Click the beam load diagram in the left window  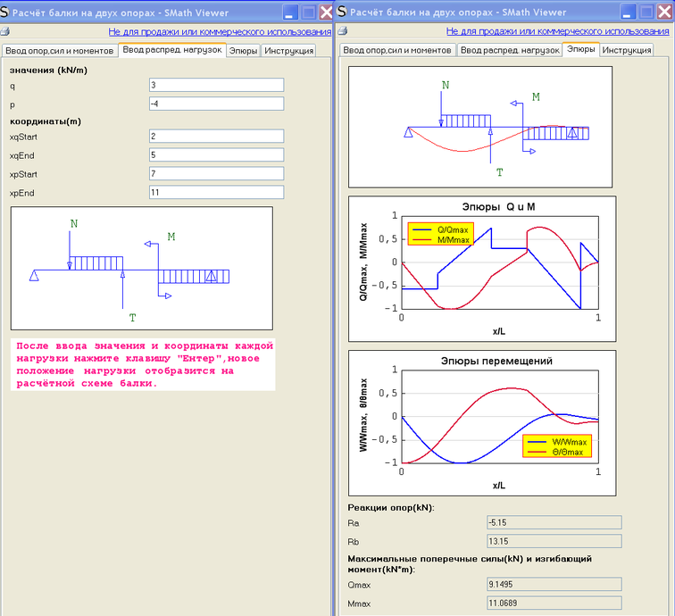pos(141,268)
